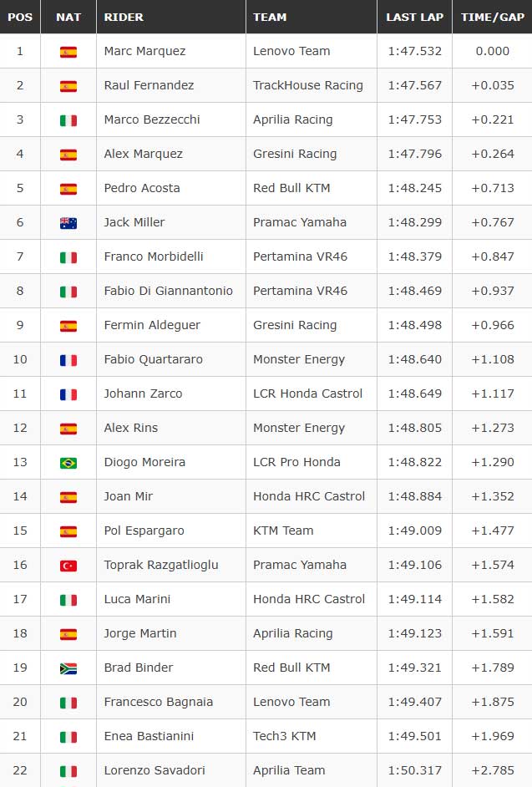Click the French flag for Johann Zarco

[x=68, y=394]
